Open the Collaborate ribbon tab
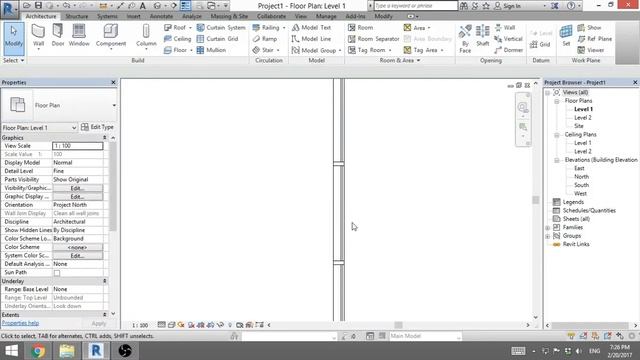The image size is (640, 360). coord(271,16)
